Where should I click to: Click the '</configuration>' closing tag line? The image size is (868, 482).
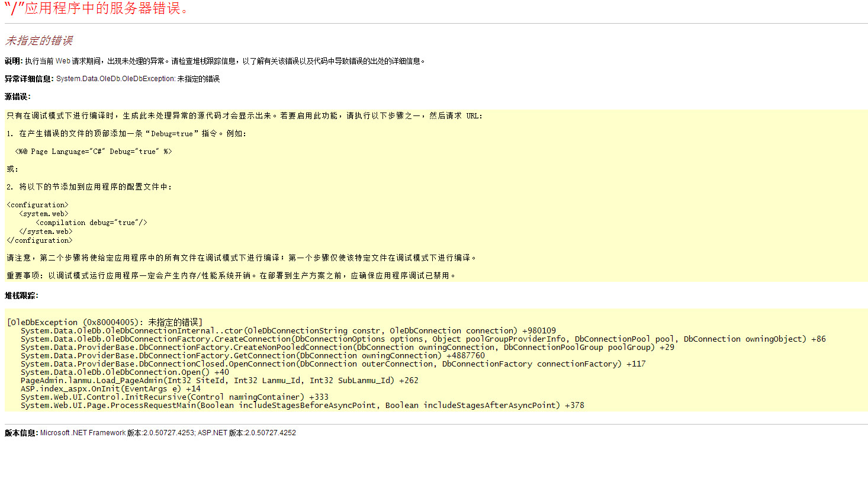click(x=40, y=240)
